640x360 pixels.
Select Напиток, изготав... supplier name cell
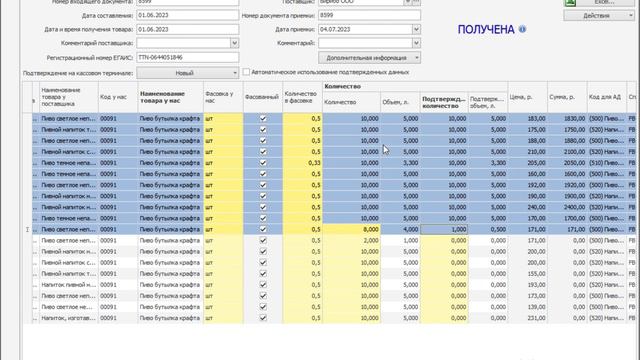[69, 318]
